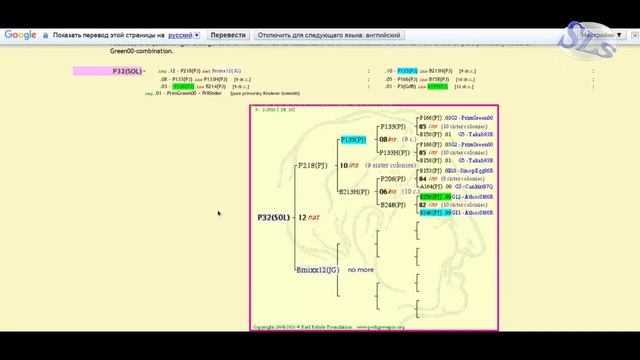Click P218(PJ) node in pedigree tree

(313, 165)
